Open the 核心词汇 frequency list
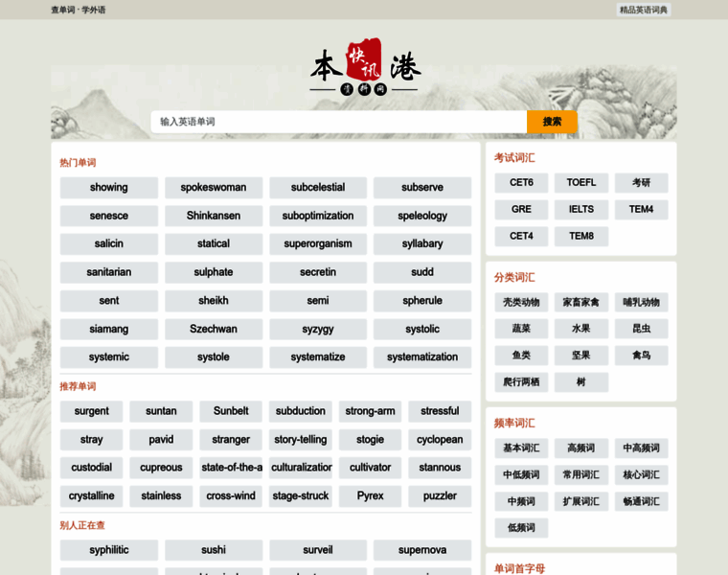The width and height of the screenshot is (728, 575). pyautogui.click(x=641, y=475)
